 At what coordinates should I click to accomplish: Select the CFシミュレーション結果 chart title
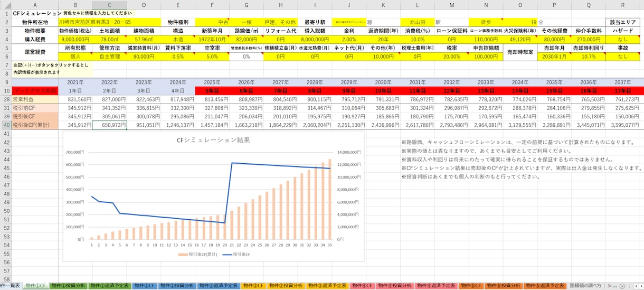point(213,140)
